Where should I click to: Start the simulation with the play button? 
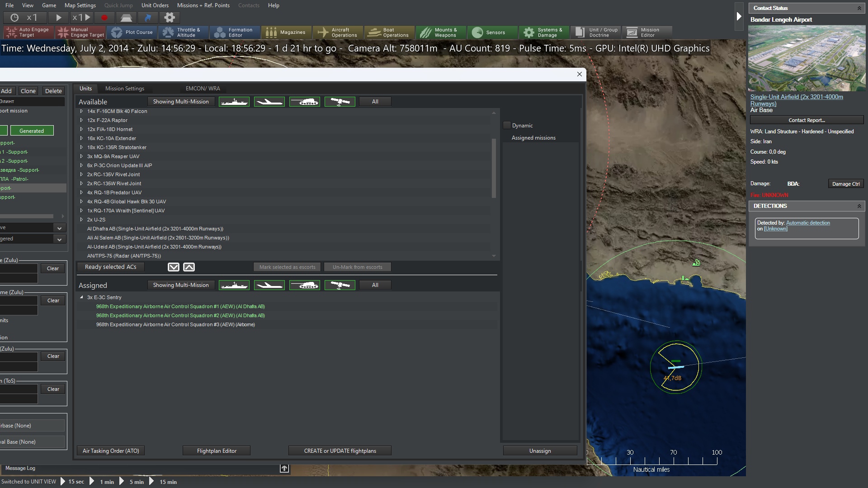coord(58,18)
